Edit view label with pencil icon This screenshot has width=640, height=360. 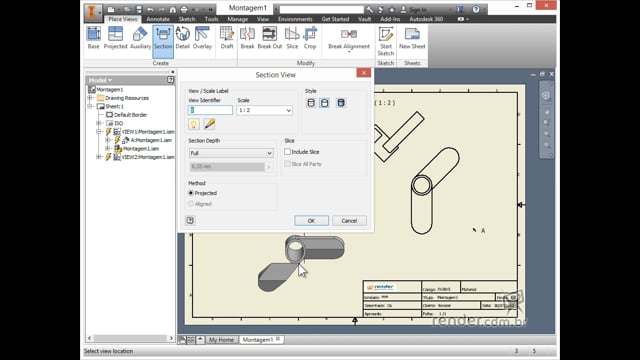point(209,124)
